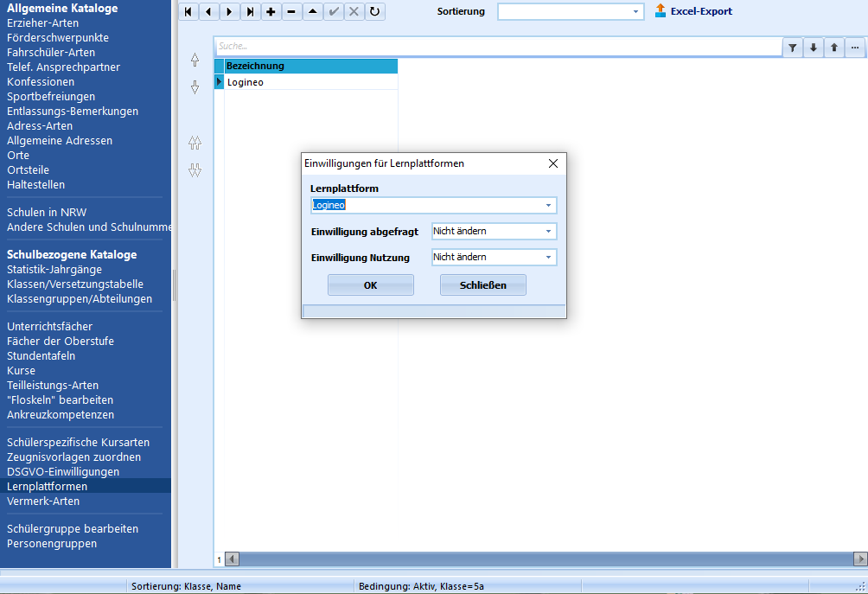Select Adress-Arten in sidebar
The width and height of the screenshot is (868, 594).
tap(39, 125)
